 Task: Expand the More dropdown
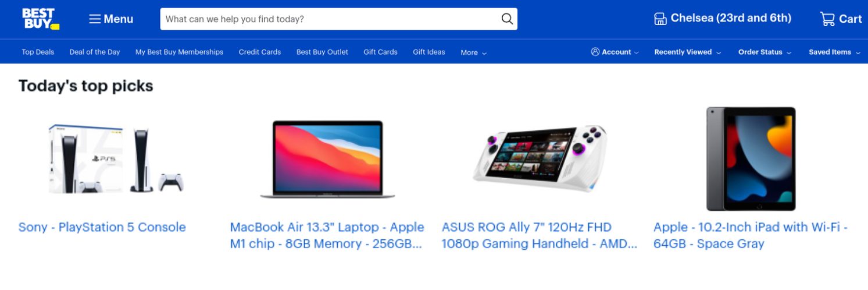click(474, 52)
